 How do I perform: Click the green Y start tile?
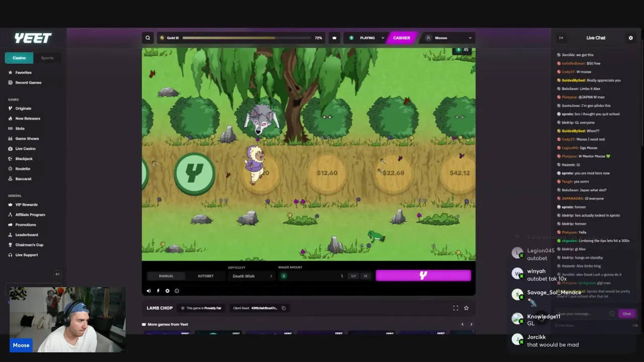(x=195, y=172)
